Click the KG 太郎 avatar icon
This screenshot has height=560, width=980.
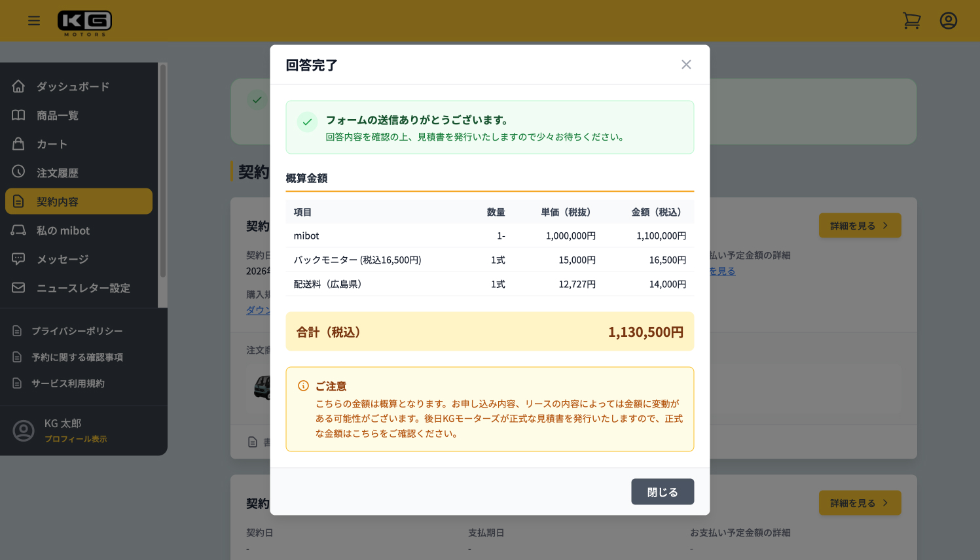pos(24,430)
